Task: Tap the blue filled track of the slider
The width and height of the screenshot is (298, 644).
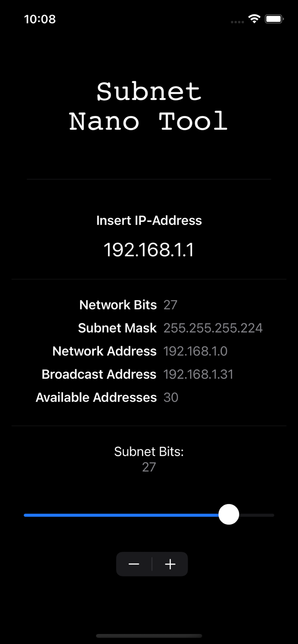Action: coord(120,515)
